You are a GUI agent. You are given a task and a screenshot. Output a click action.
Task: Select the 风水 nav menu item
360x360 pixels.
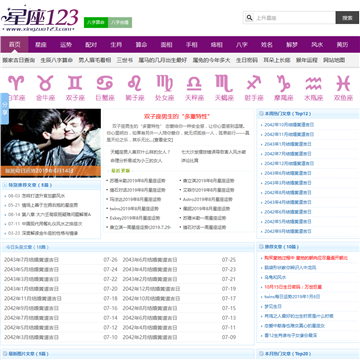[x=317, y=45]
